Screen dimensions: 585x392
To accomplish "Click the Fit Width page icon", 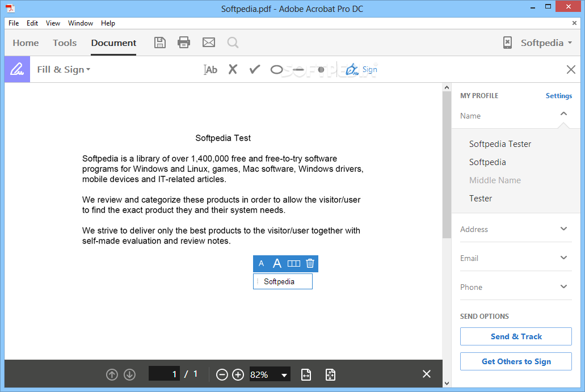I will [x=306, y=374].
